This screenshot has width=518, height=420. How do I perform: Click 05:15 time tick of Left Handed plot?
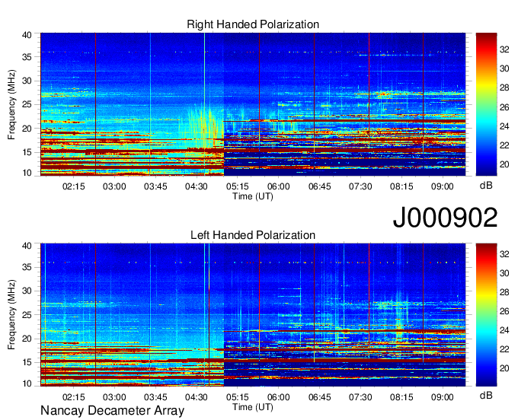coord(237,397)
